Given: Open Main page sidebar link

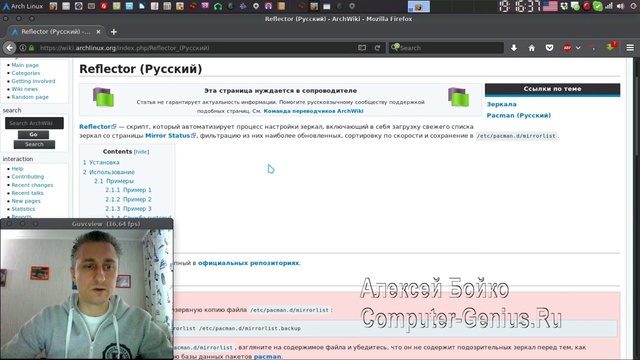Looking at the screenshot, I should click(25, 65).
